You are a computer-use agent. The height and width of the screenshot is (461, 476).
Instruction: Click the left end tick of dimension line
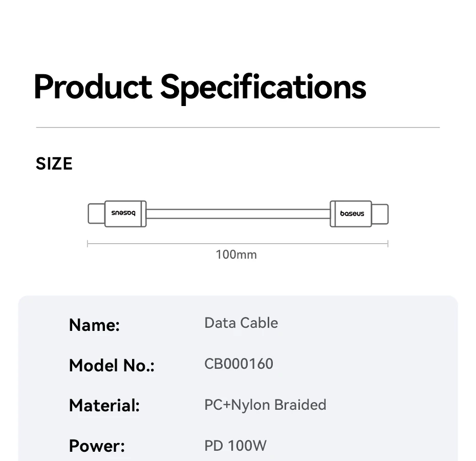click(88, 244)
